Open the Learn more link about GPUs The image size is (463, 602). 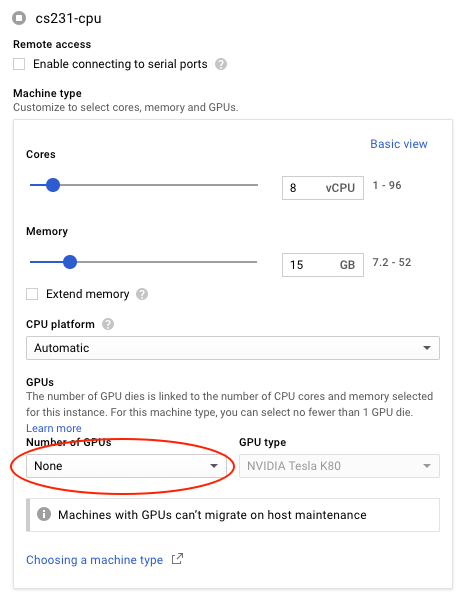(x=54, y=428)
